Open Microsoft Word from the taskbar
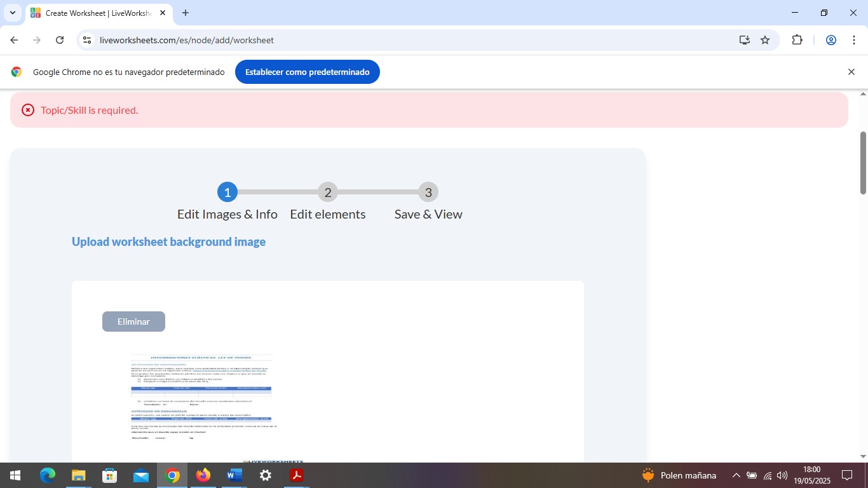Screen dimensions: 868x488 (234, 475)
